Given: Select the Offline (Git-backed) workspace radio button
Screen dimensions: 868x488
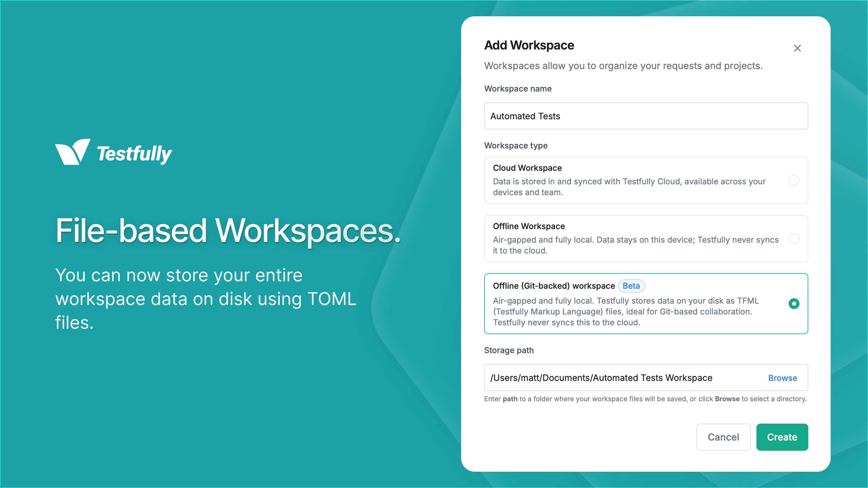Looking at the screenshot, I should pyautogui.click(x=793, y=304).
